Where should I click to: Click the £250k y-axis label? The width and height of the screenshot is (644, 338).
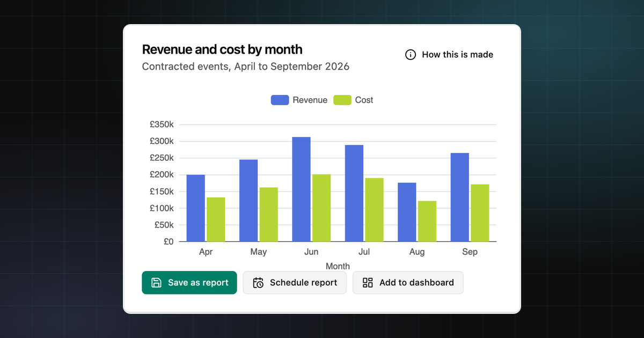[162, 158]
